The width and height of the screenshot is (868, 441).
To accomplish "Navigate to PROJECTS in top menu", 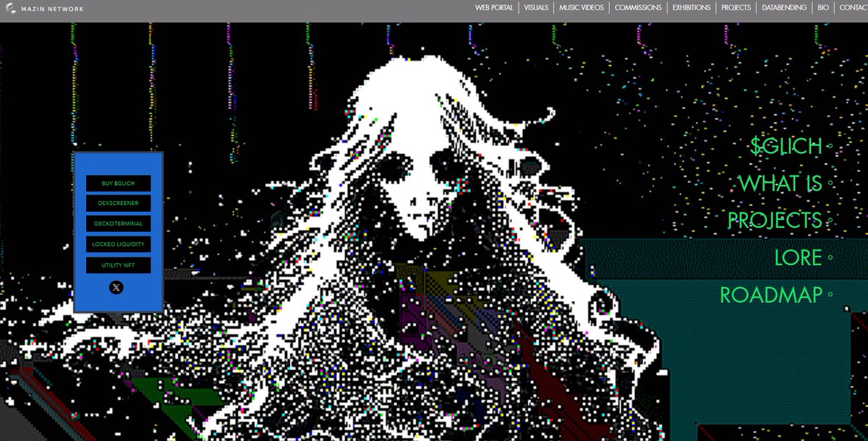I will coord(736,8).
